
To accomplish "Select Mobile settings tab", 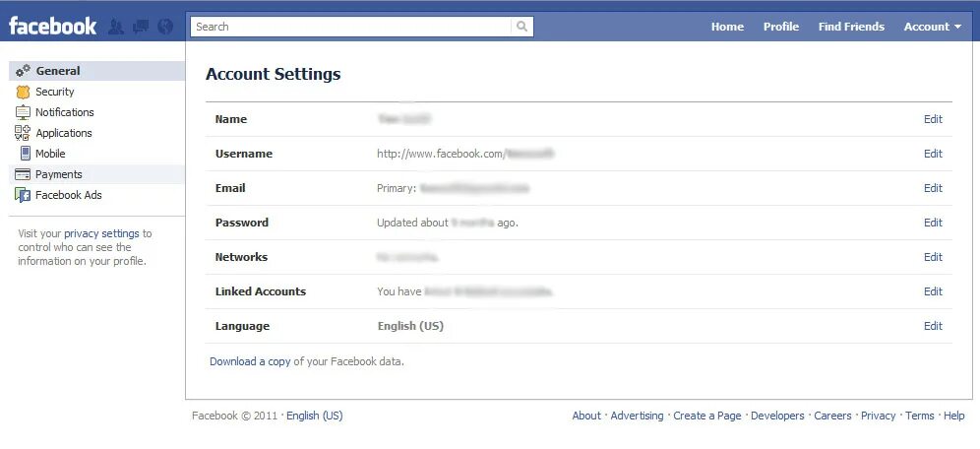I will point(96,154).
